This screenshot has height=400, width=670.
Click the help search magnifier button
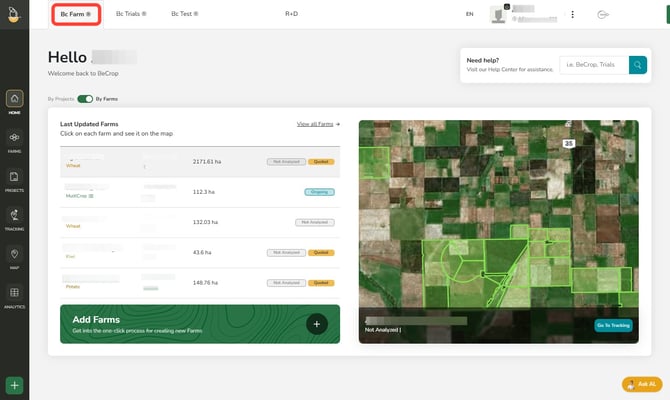[638, 65]
